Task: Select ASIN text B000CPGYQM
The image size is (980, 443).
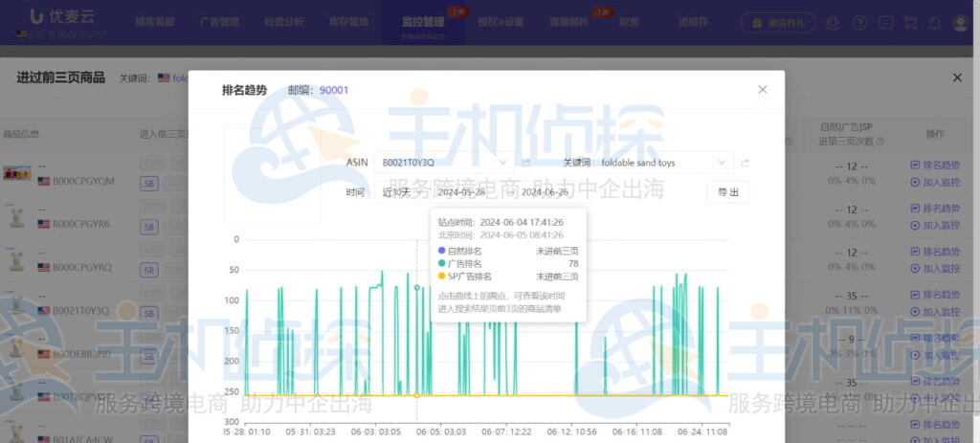Action: click(84, 181)
